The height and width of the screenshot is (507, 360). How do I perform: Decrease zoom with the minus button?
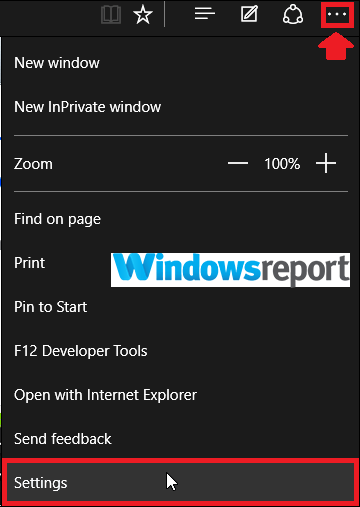click(238, 163)
